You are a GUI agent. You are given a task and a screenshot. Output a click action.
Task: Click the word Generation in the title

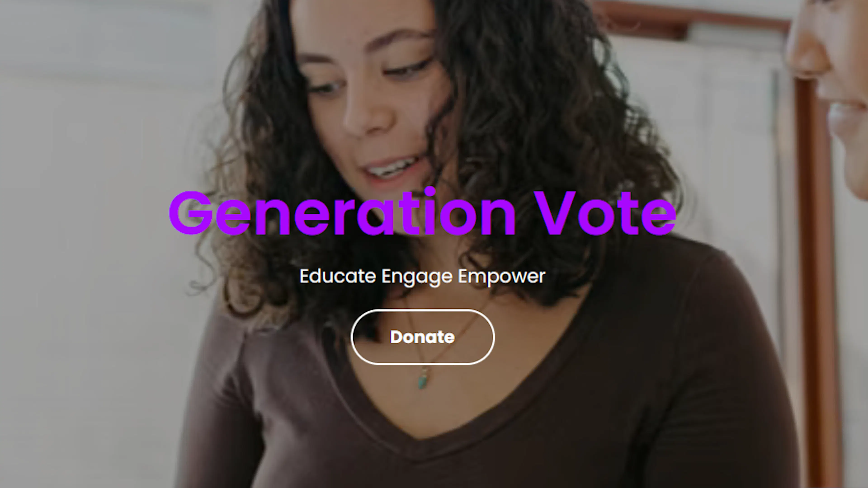pyautogui.click(x=342, y=213)
